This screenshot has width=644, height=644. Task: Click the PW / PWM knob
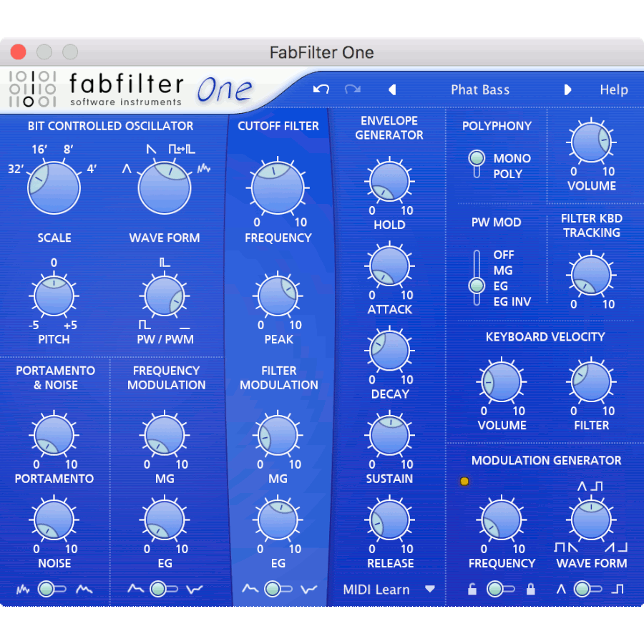165,296
